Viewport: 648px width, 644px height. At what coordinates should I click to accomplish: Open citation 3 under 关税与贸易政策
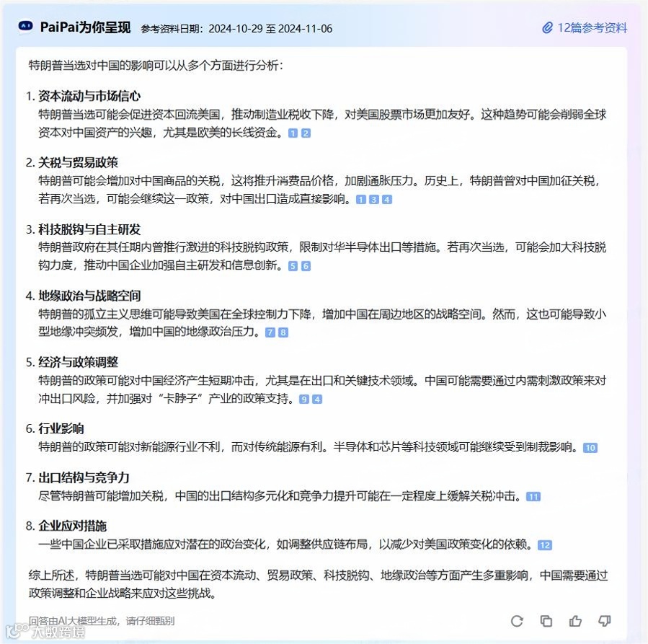click(374, 200)
